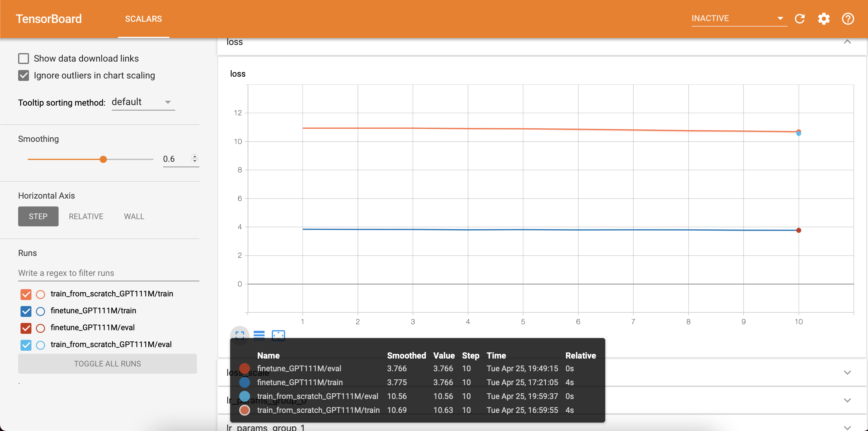The image size is (868, 431).
Task: Click the loss chart title label
Action: pos(238,74)
